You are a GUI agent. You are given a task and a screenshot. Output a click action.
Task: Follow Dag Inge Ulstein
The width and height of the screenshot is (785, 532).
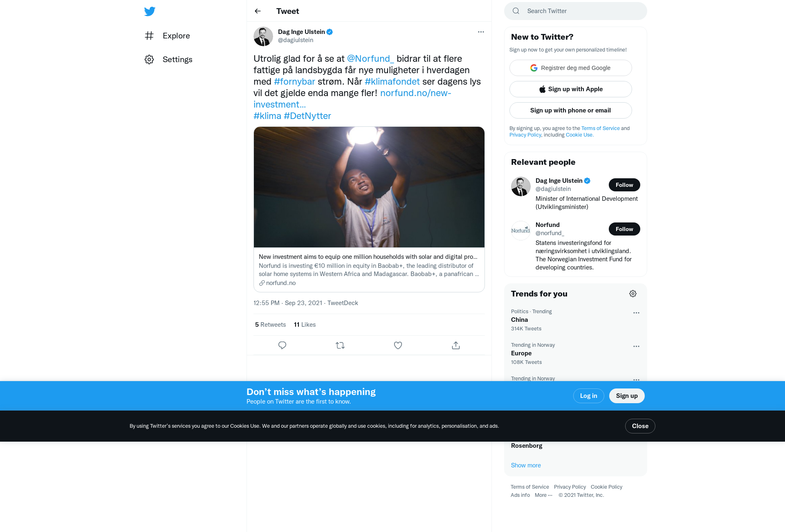click(624, 185)
